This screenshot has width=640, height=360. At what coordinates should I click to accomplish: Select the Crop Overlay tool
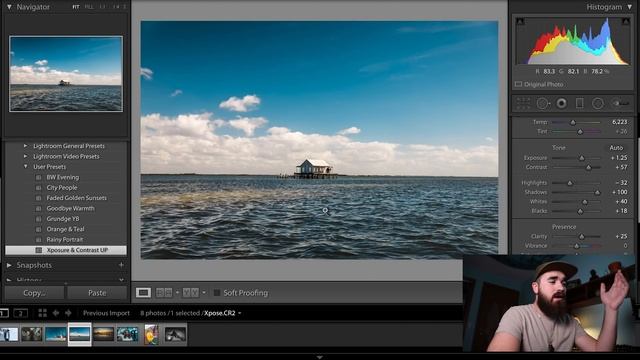click(523, 103)
